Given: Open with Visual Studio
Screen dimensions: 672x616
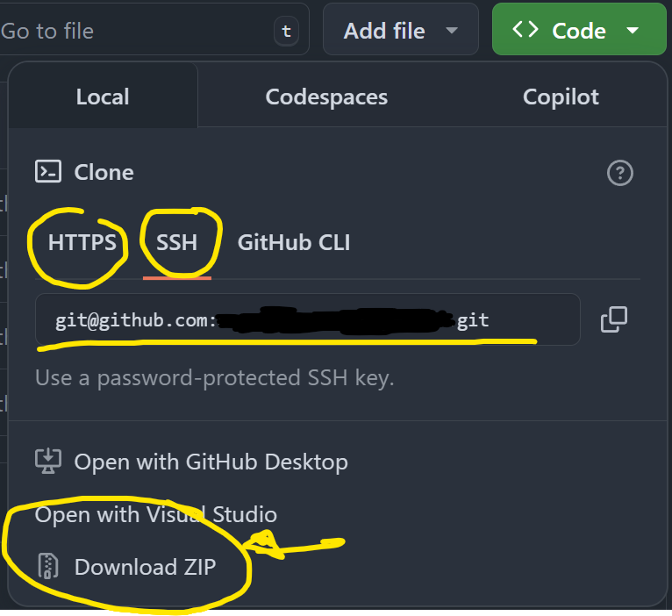Looking at the screenshot, I should click(x=156, y=514).
